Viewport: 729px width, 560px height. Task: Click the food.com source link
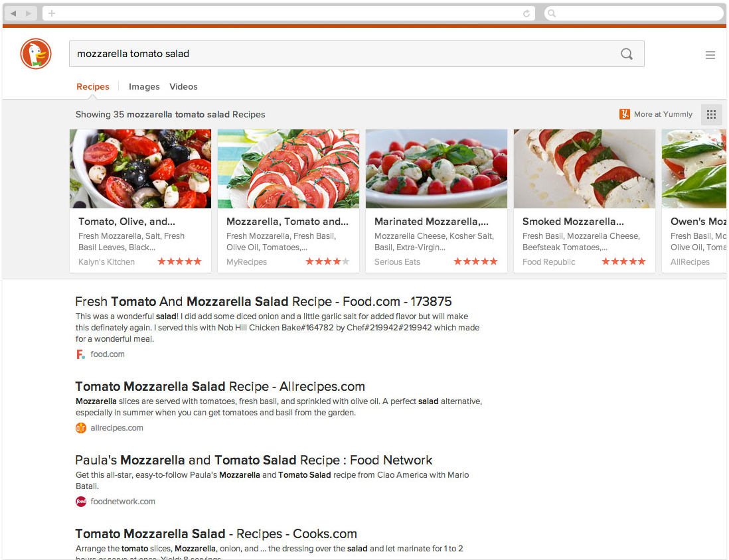click(x=108, y=354)
